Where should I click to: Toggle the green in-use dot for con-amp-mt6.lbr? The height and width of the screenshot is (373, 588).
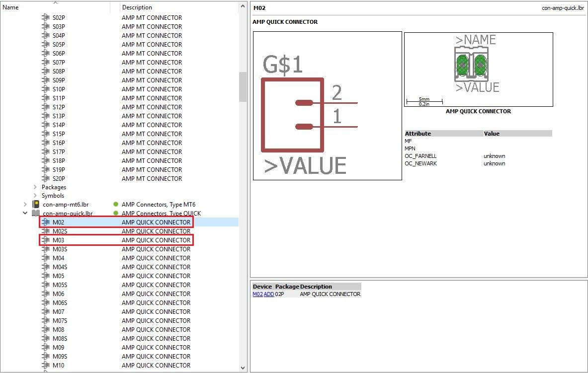tap(116, 204)
